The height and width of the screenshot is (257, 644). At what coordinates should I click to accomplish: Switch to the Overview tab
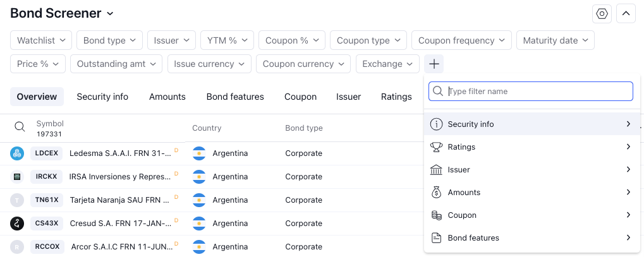click(37, 97)
